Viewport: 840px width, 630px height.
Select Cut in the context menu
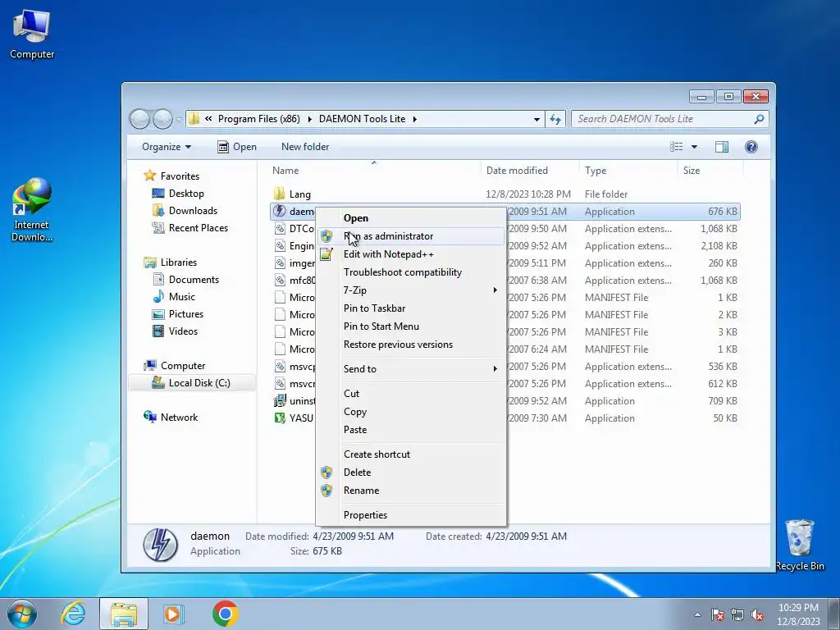coord(411,393)
